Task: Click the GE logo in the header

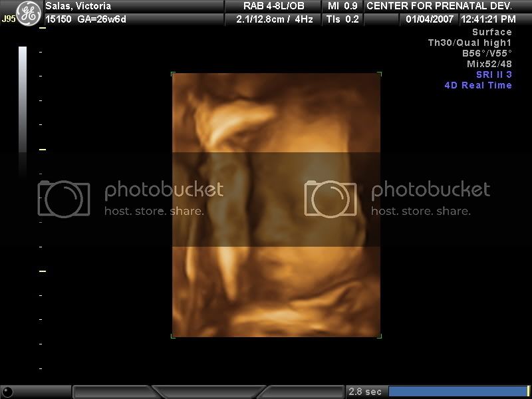Action: pos(28,13)
